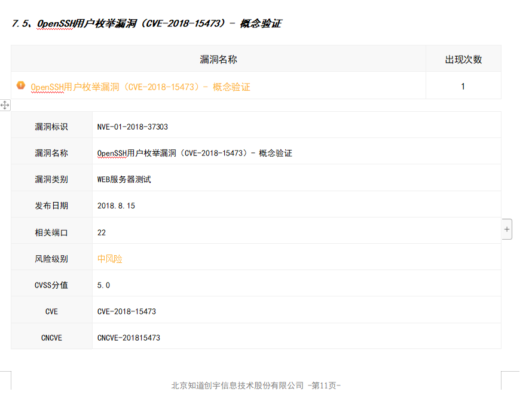Select the black OpenSSH vulnerability name value
The width and height of the screenshot is (532, 398).
(194, 154)
